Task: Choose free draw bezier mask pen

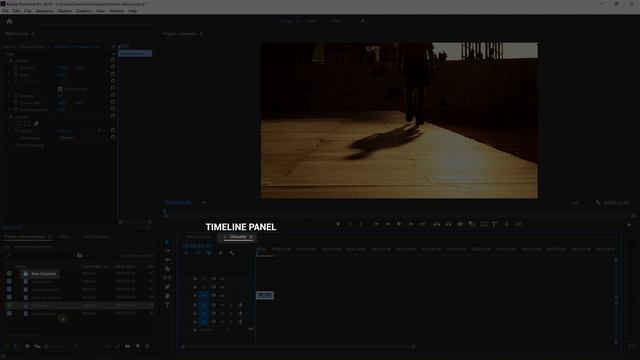Action: pyautogui.click(x=36, y=123)
